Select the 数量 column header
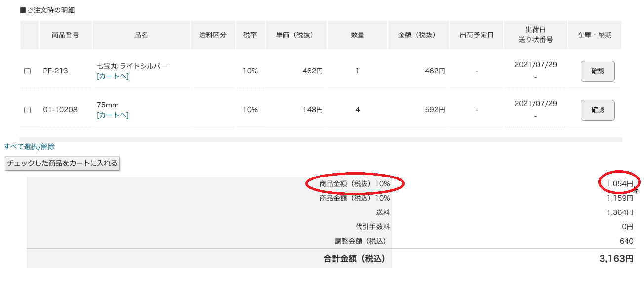The image size is (644, 283). point(358,35)
